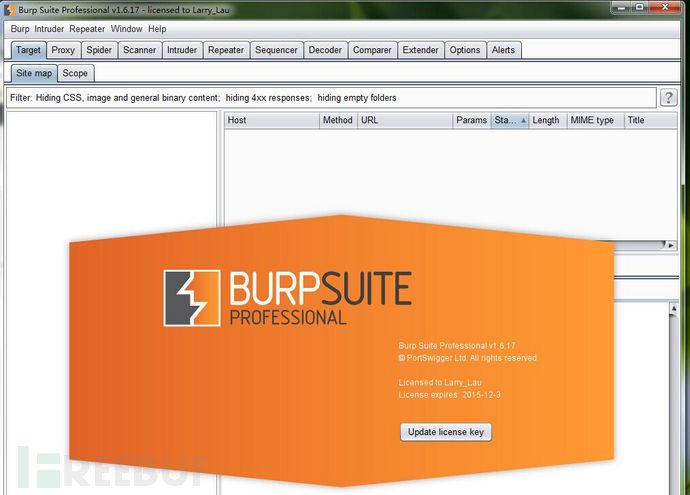Screen dimensions: 690x495
Task: Minimize the Burp Suite window
Action: (x=622, y=7)
